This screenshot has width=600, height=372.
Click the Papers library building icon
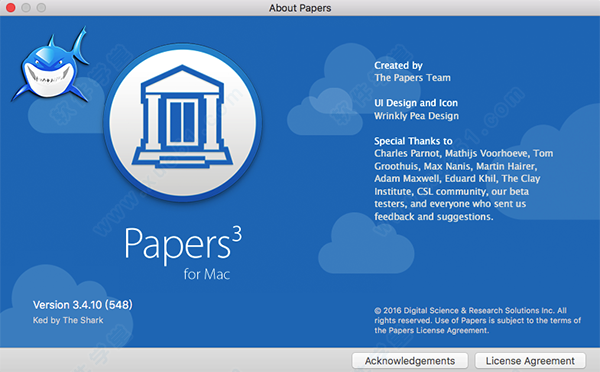pyautogui.click(x=183, y=122)
